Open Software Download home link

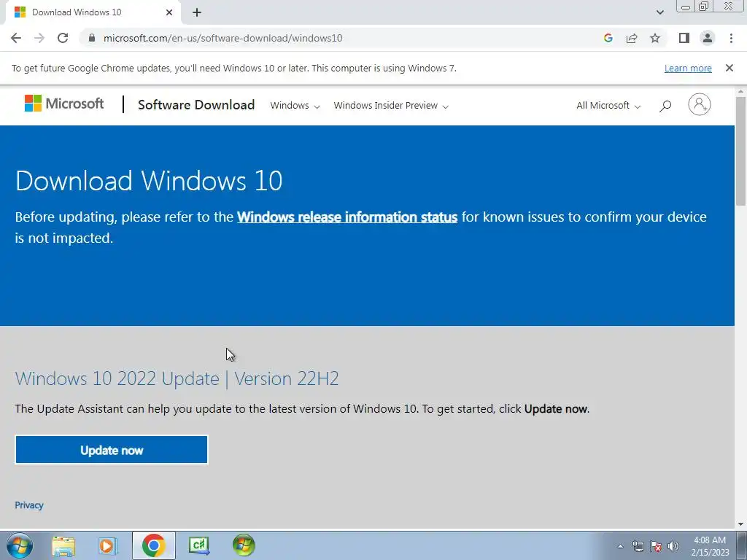pyautogui.click(x=196, y=105)
